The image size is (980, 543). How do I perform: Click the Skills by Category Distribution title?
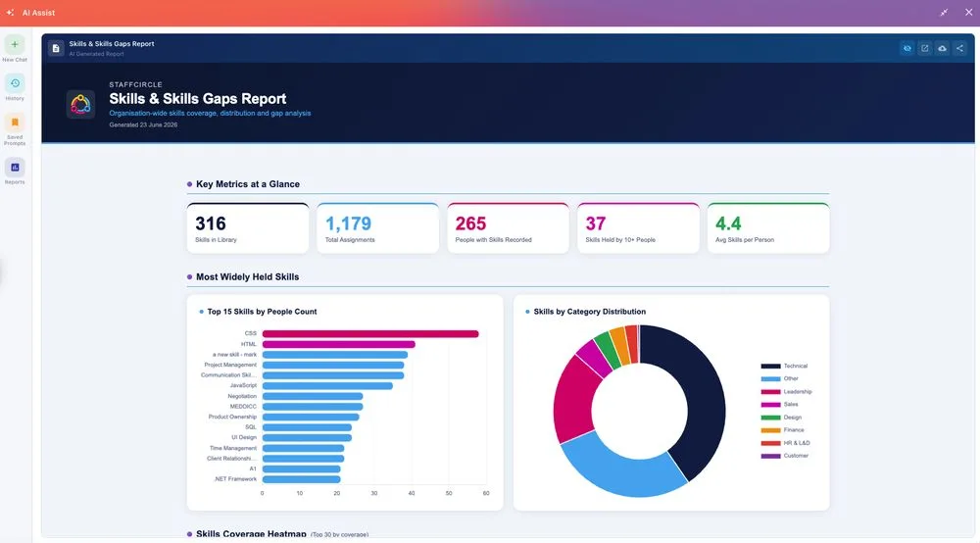589,311
